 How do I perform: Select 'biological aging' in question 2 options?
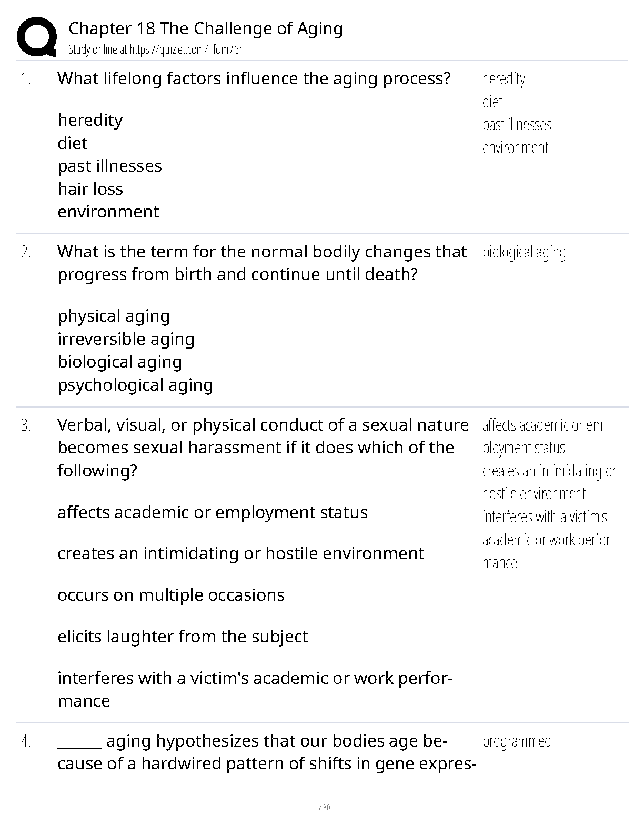pyautogui.click(x=120, y=362)
